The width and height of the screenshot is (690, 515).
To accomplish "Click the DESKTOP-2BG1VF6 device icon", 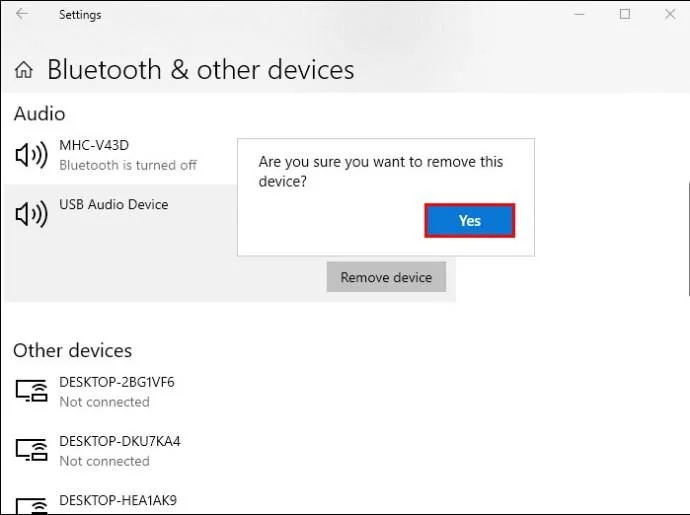I will [x=31, y=391].
